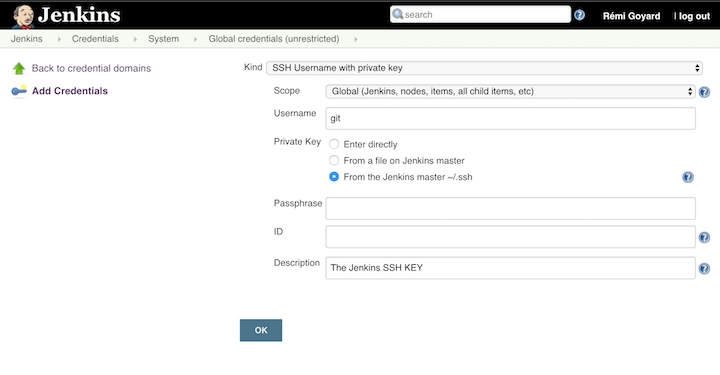Go to System breadcrumb

point(163,39)
